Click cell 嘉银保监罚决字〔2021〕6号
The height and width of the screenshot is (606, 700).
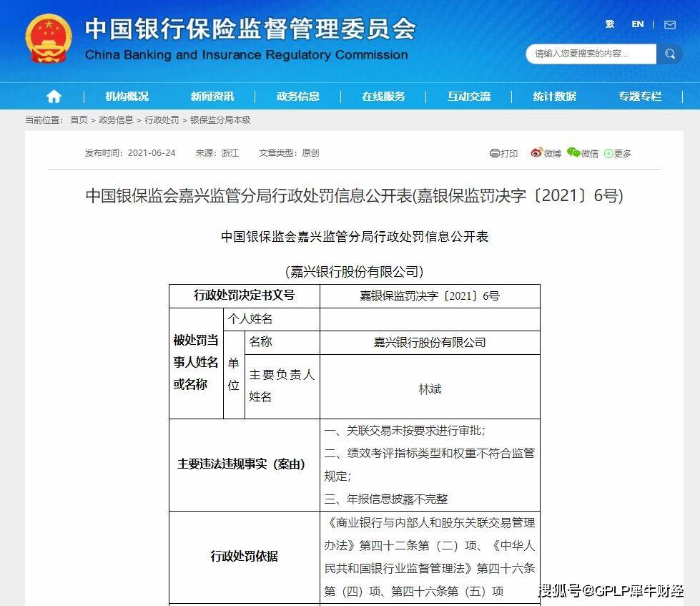(x=430, y=295)
